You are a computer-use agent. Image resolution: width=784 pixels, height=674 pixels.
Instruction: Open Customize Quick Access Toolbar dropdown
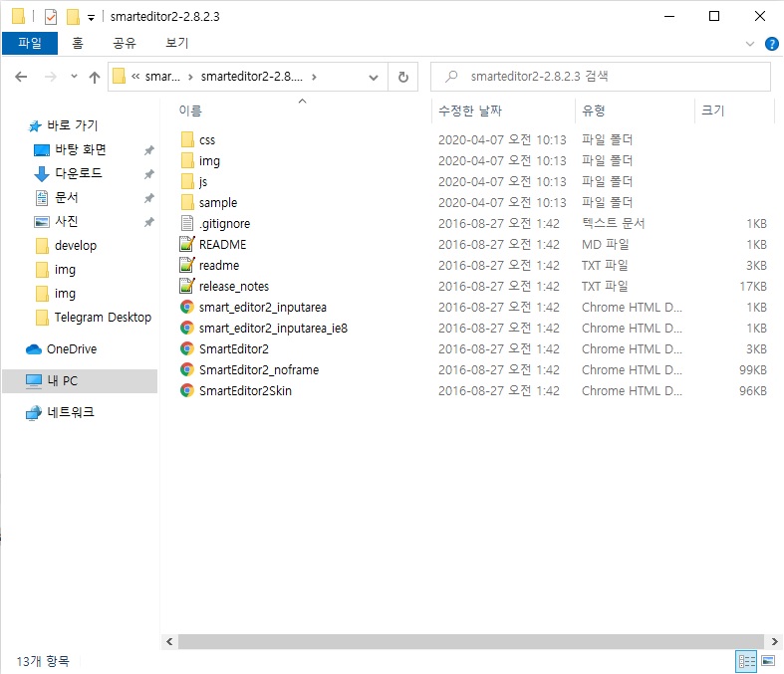click(91, 18)
